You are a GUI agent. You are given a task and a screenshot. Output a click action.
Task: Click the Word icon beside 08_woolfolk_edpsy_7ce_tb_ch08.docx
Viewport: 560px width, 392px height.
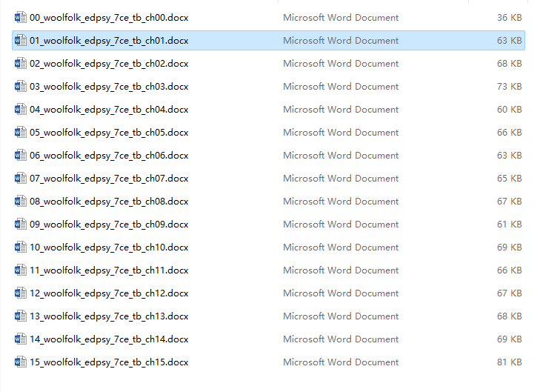[x=20, y=201]
